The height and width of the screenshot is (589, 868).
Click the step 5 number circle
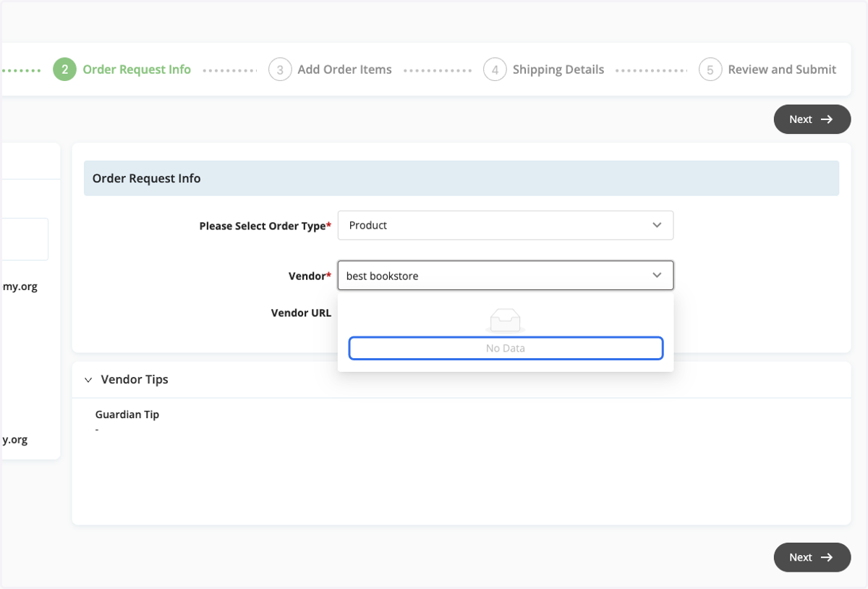tap(710, 69)
